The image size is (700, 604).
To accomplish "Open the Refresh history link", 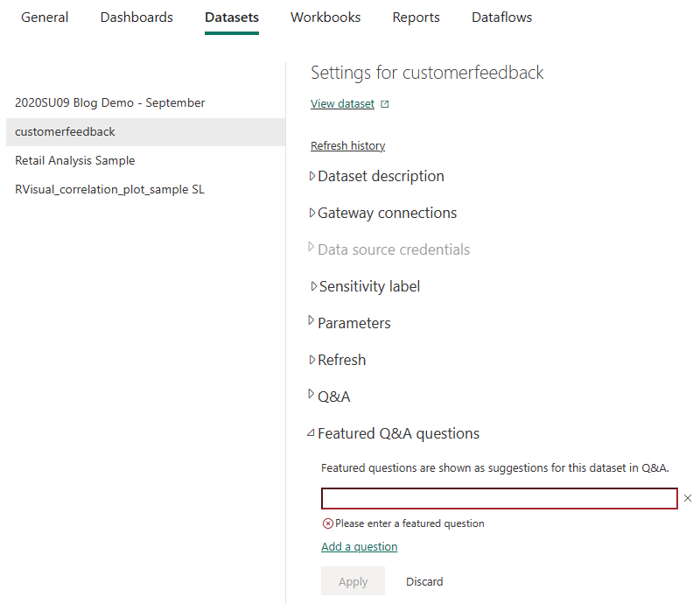I will pyautogui.click(x=347, y=145).
